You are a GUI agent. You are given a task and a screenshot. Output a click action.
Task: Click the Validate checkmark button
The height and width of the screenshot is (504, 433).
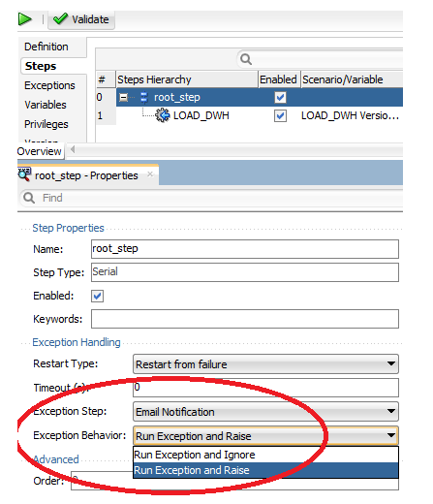tap(81, 19)
